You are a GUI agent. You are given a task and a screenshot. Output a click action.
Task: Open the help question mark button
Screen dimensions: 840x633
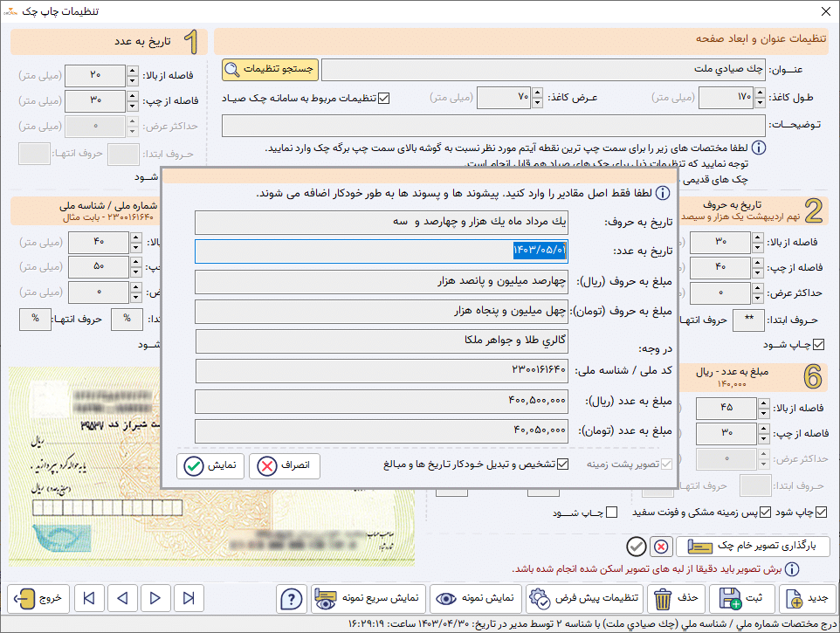pos(292,598)
